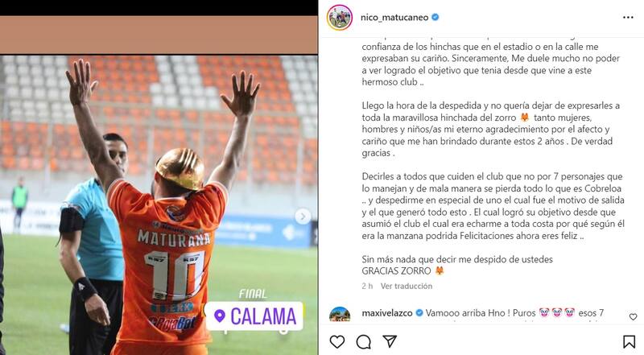644x355 pixels.
Task: Open nico_matucaneo profile picture
Action: click(340, 17)
